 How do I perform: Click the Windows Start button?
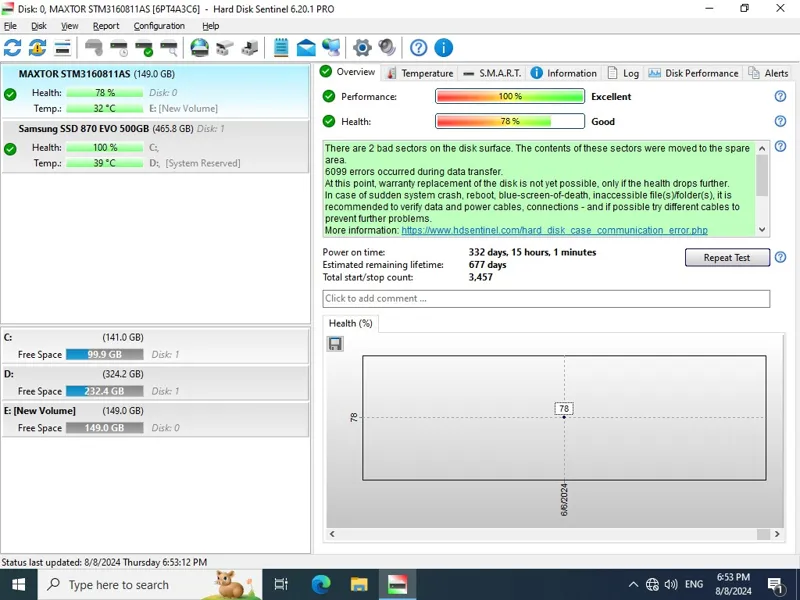point(18,585)
